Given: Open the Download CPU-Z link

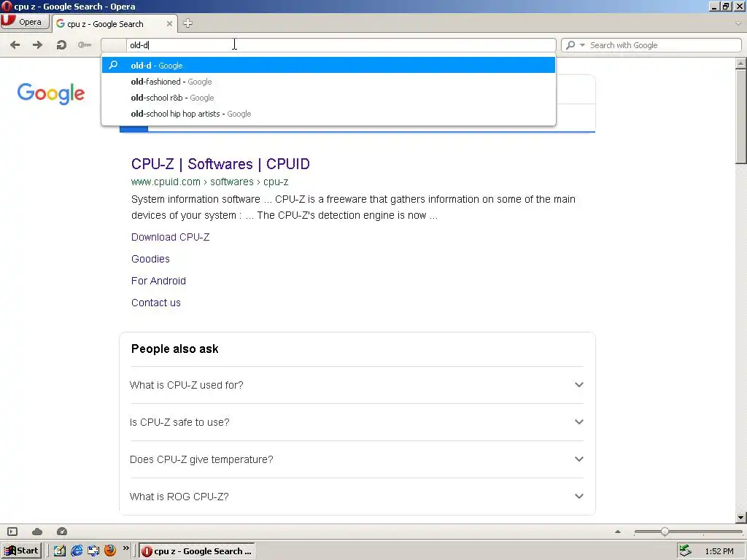Looking at the screenshot, I should (x=171, y=237).
